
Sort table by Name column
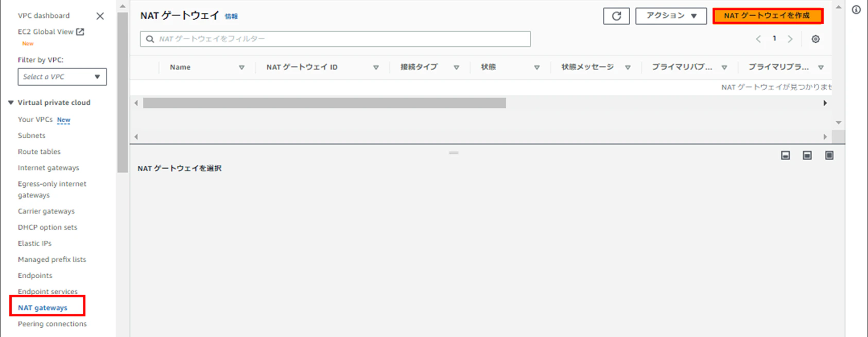point(241,68)
